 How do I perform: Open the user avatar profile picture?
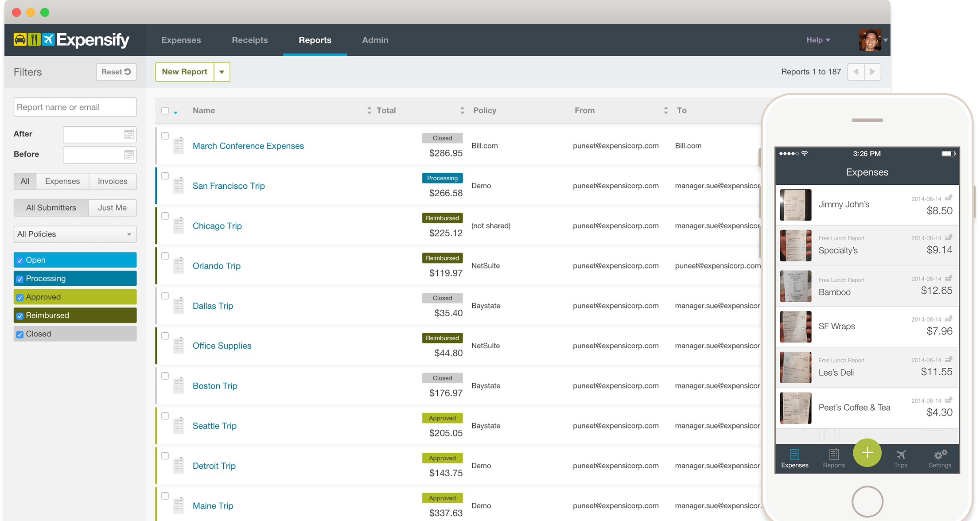870,40
